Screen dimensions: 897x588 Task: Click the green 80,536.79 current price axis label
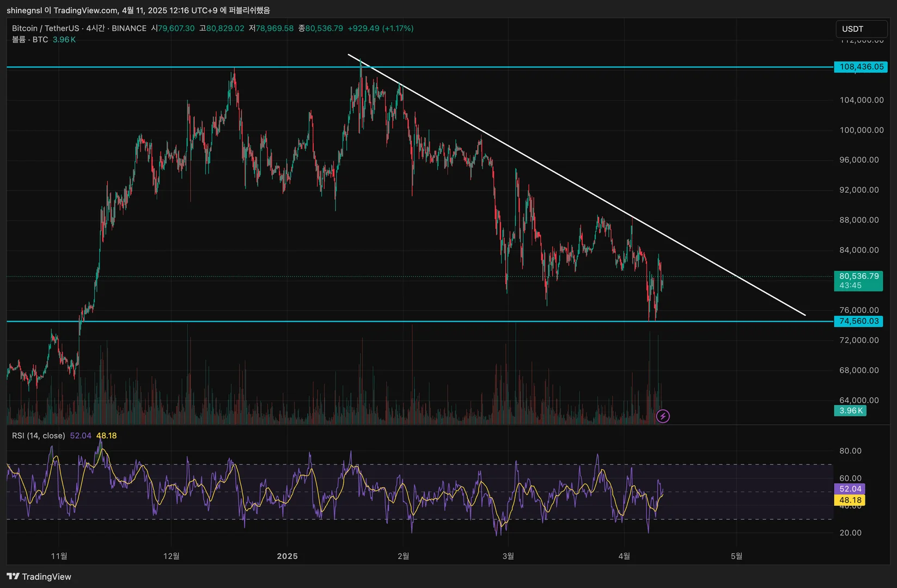tap(858, 276)
